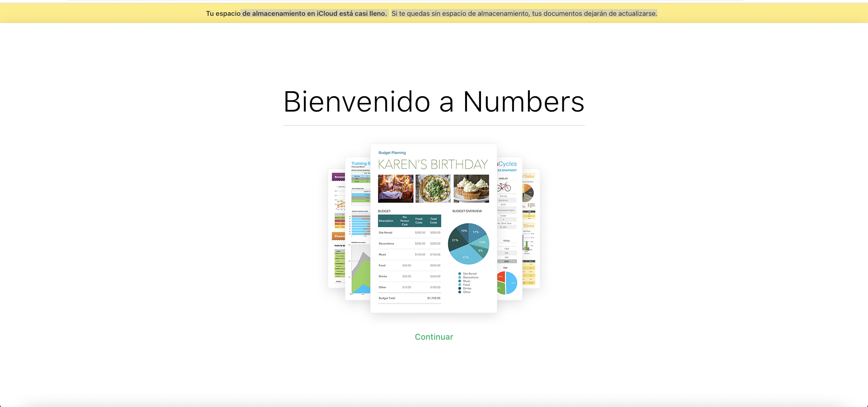Image resolution: width=868 pixels, height=407 pixels.
Task: Select the heading "Bienvenido a Numbers"
Action: pyautogui.click(x=434, y=102)
